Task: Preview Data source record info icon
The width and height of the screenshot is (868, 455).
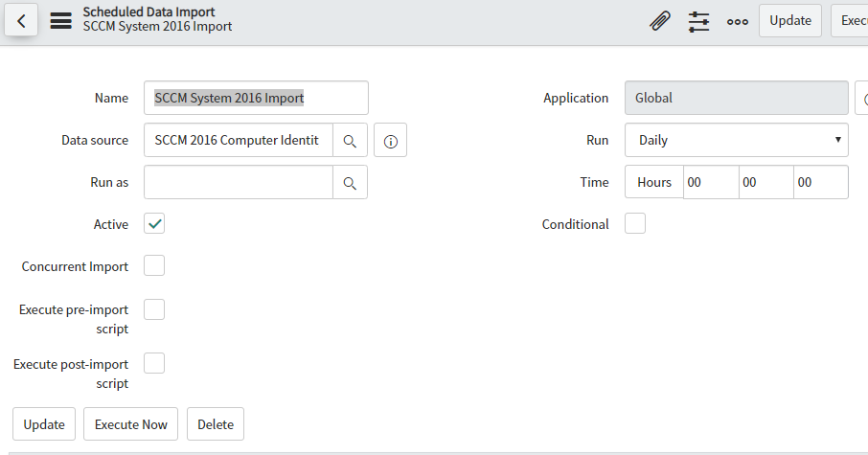Action: [390, 141]
